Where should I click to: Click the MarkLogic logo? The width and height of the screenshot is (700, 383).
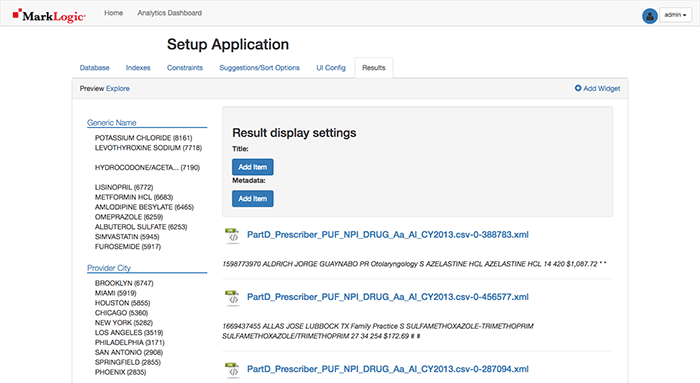49,16
